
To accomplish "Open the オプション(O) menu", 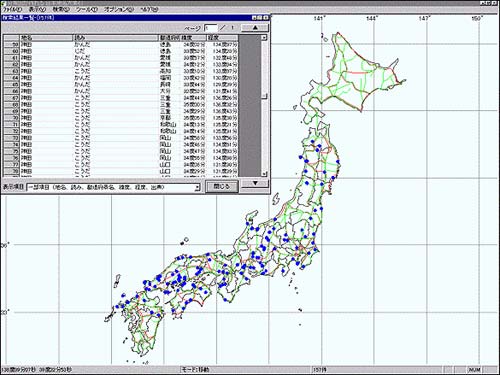I will [x=118, y=9].
